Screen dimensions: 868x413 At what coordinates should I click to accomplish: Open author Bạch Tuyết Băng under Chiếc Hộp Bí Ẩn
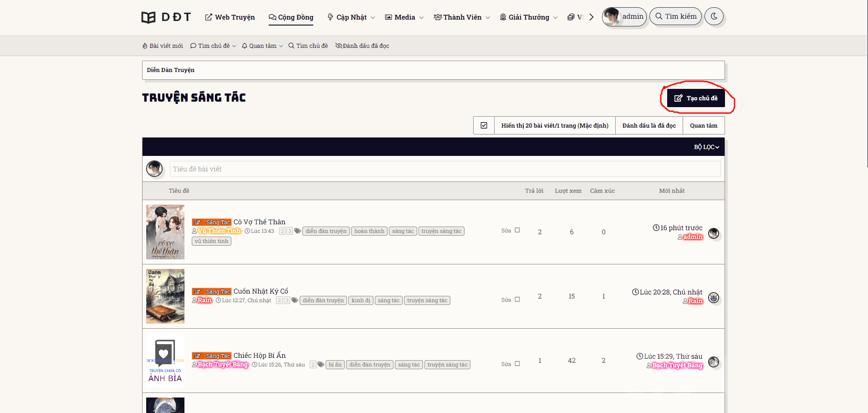(222, 364)
